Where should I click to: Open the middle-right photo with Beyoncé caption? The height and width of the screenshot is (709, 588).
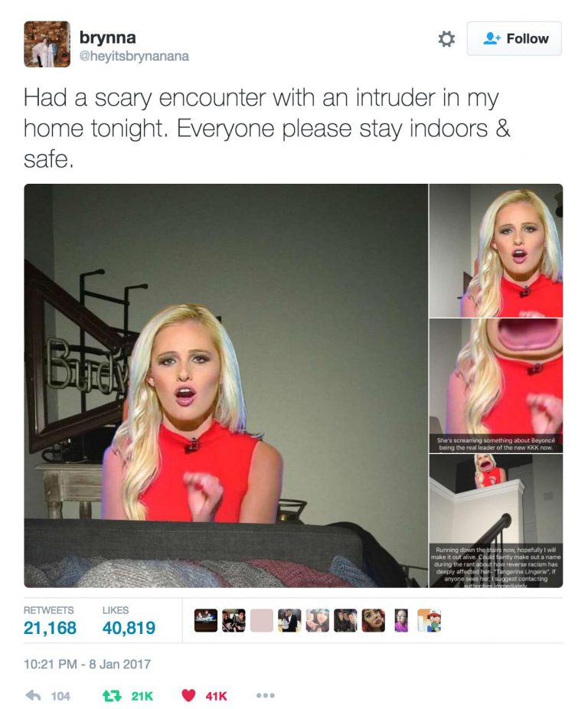[496, 386]
